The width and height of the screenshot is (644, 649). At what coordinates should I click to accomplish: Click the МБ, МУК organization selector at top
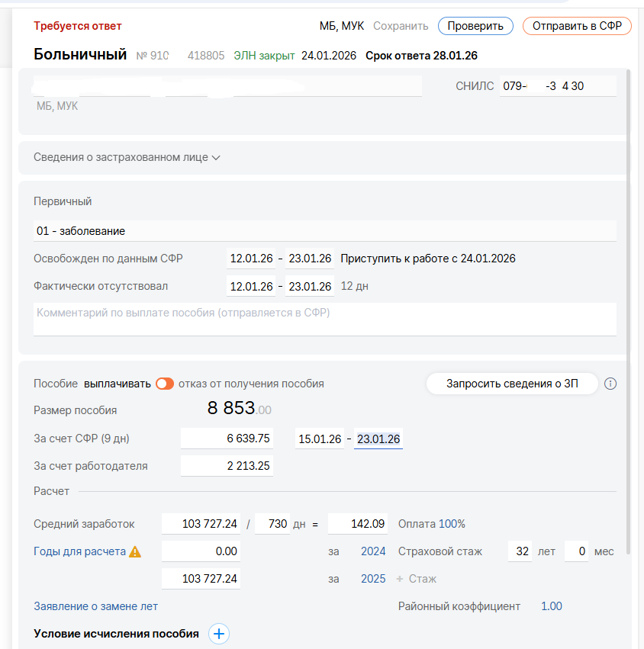(342, 26)
